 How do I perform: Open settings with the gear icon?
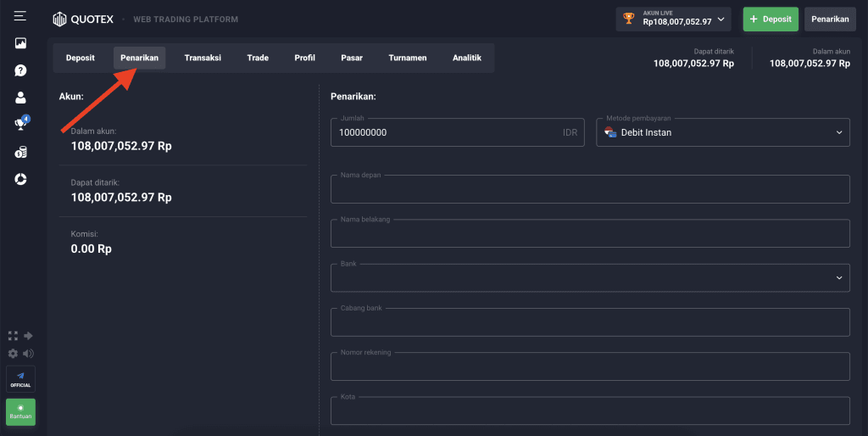pyautogui.click(x=13, y=354)
